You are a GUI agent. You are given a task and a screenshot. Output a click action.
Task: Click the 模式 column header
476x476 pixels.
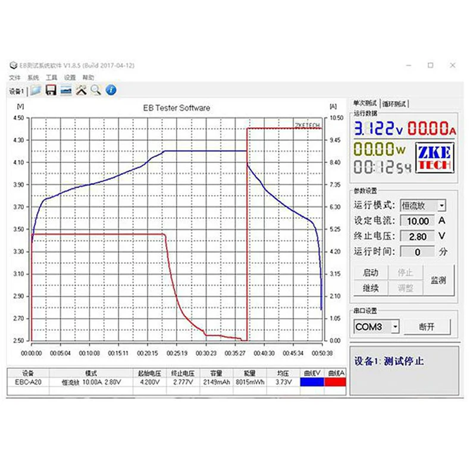(91, 373)
